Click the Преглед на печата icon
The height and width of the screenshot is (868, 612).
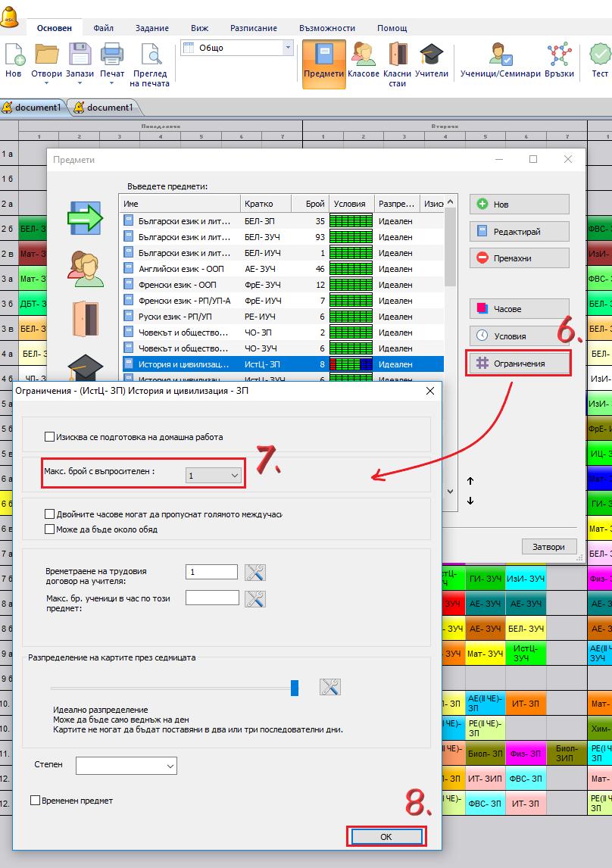click(x=150, y=65)
